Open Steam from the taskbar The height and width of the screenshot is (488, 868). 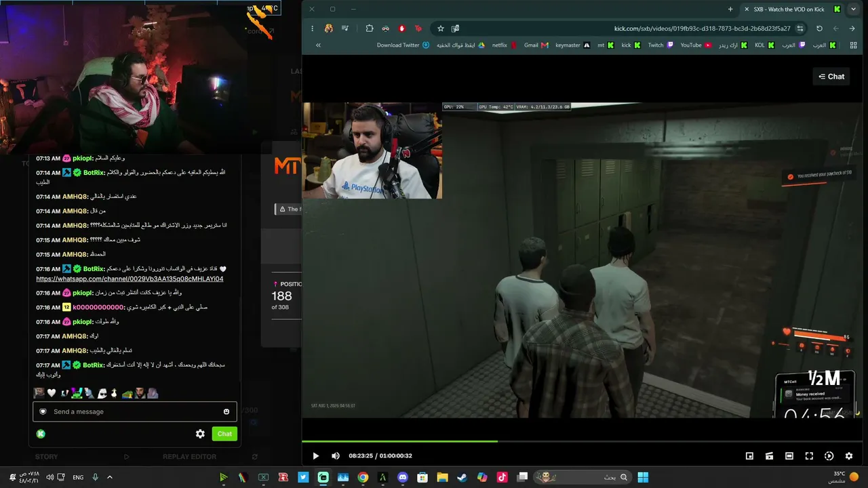(462, 477)
